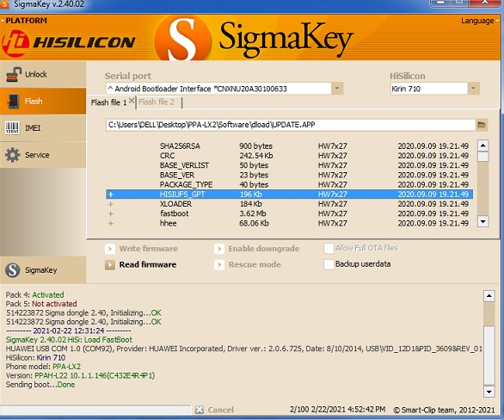Click the Write firmware arrow icon
The width and height of the screenshot is (504, 420).
click(x=110, y=249)
